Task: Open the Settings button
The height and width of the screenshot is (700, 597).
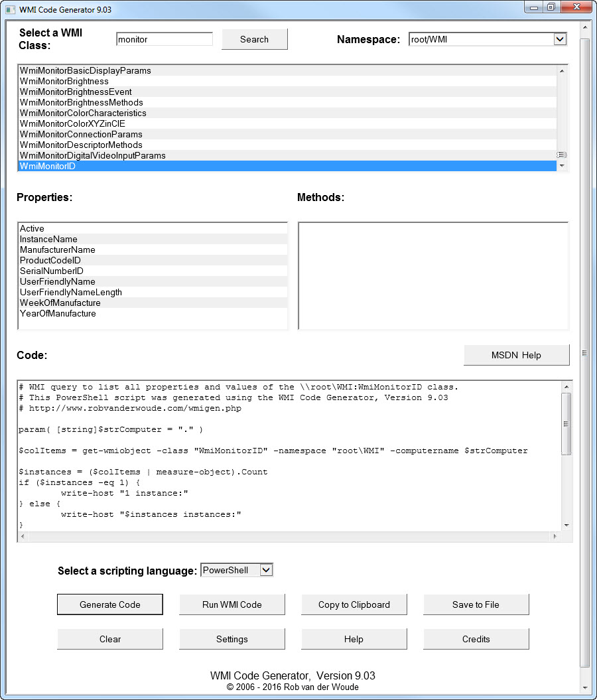Action: [232, 639]
